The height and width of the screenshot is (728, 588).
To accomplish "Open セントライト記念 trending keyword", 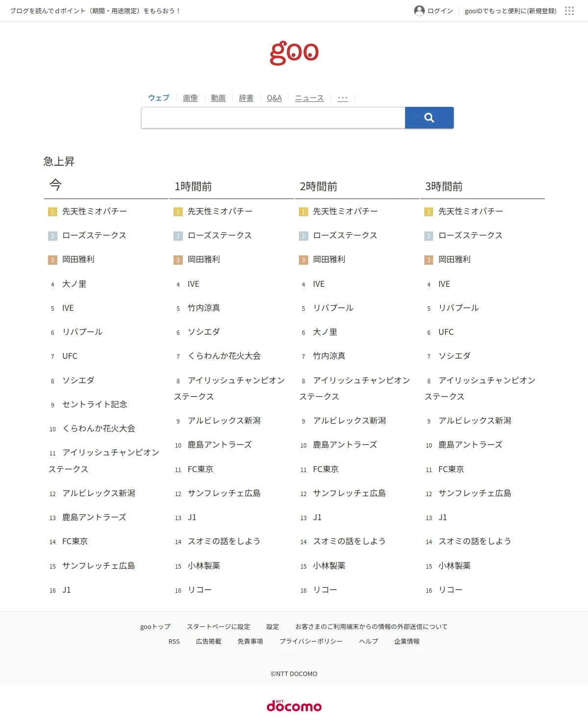I will pos(95,404).
